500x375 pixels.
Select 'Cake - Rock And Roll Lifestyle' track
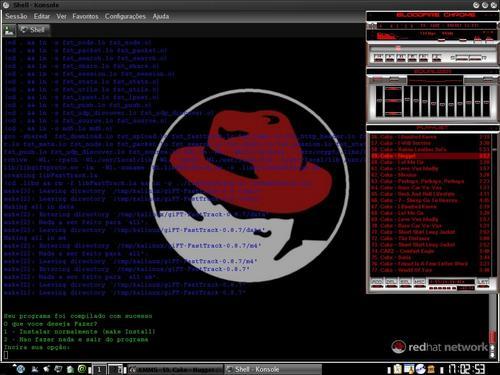[x=430, y=194]
